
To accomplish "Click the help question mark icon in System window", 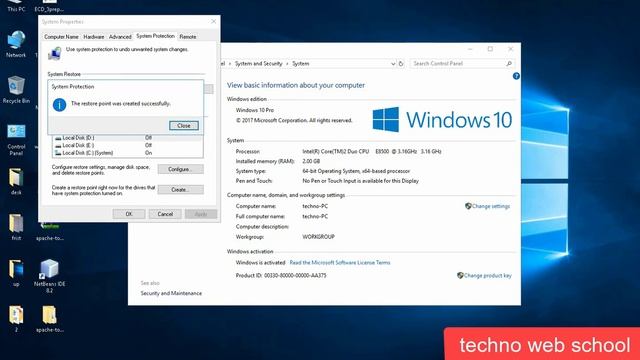I will 516,76.
